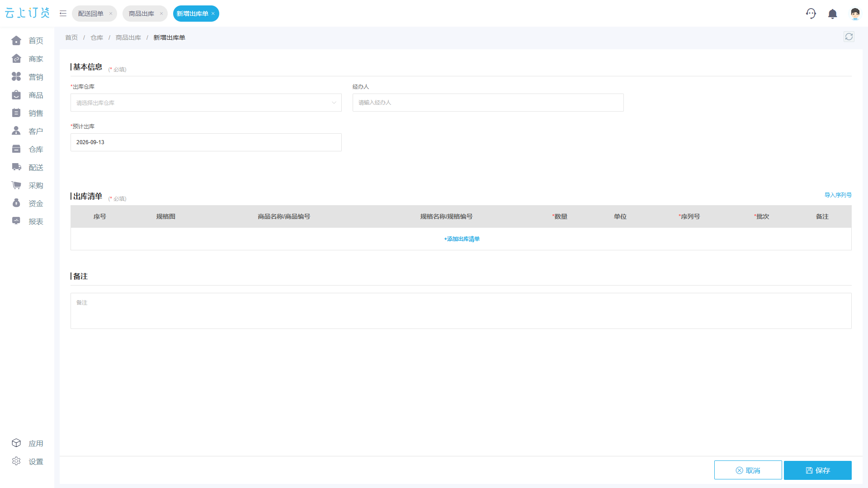
Task: Open the user avatar menu
Action: [x=855, y=14]
